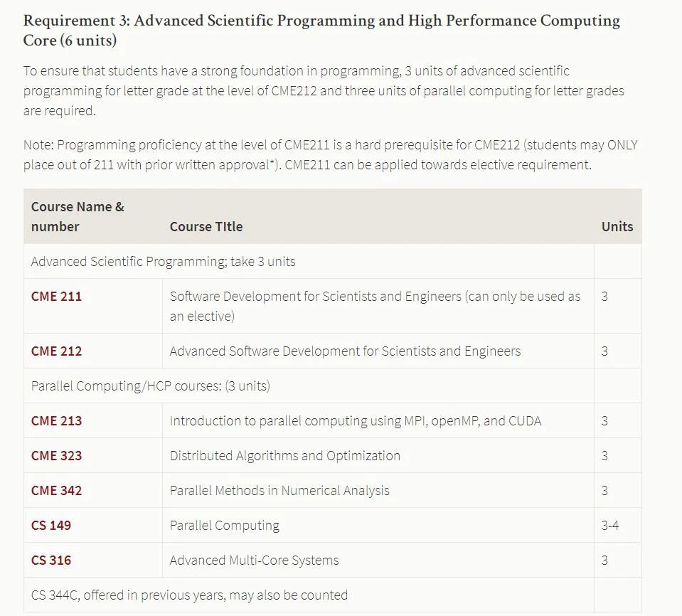The image size is (682, 616).
Task: Open the CS 149 course link
Action: 51,525
